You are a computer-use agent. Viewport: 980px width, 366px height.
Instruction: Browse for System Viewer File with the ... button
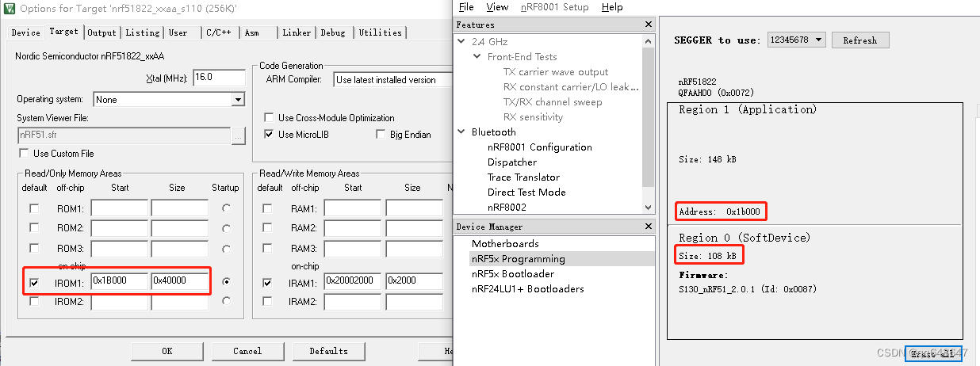(x=239, y=135)
